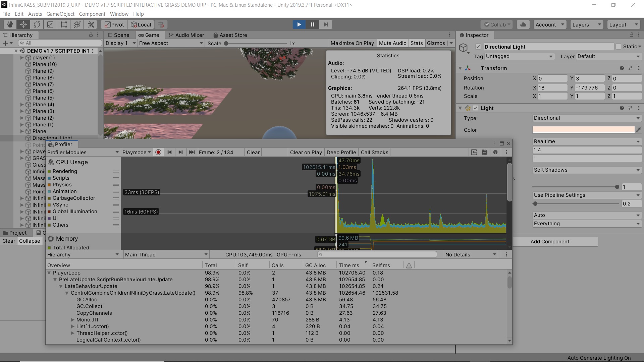Switch to the Scene tab
The image size is (644, 362).
118,35
